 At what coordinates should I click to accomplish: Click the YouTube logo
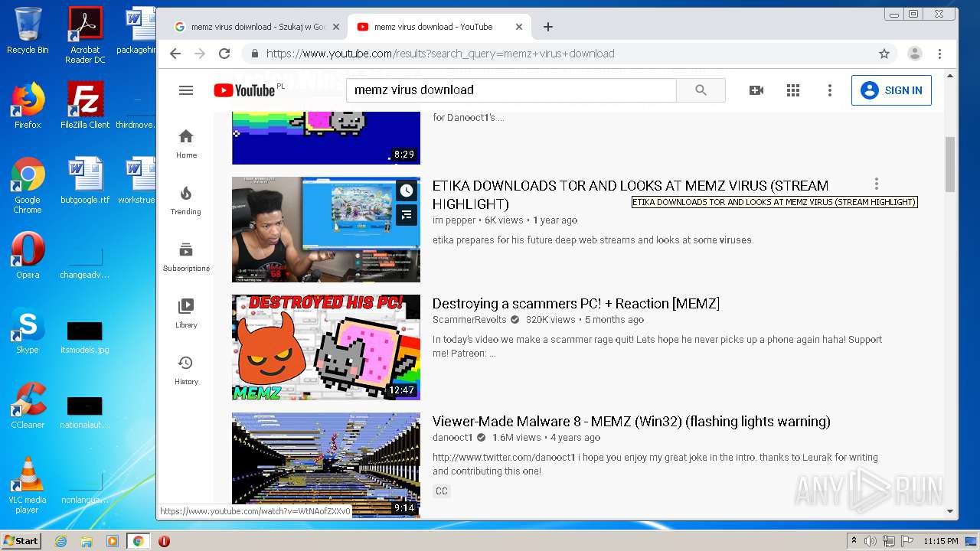[244, 90]
